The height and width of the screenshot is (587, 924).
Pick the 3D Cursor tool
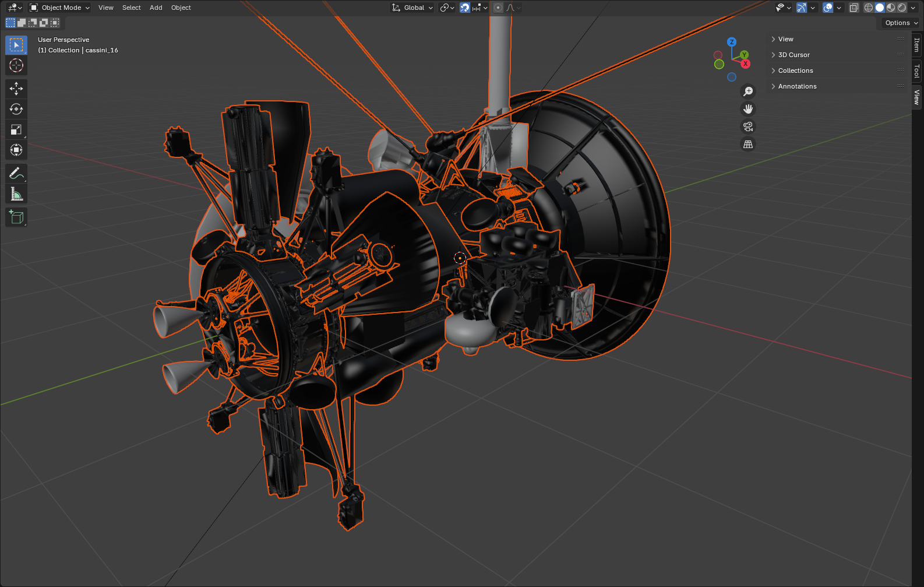point(16,65)
